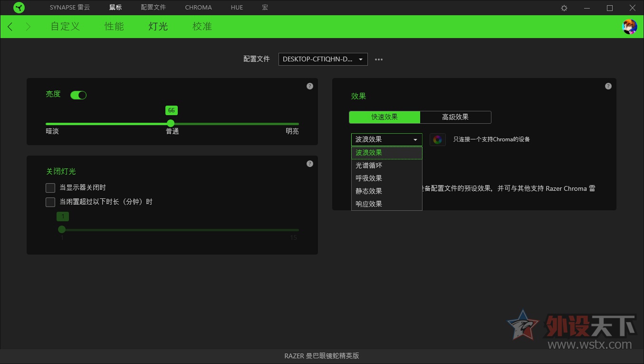Click the Razer logo icon

pos(19,7)
